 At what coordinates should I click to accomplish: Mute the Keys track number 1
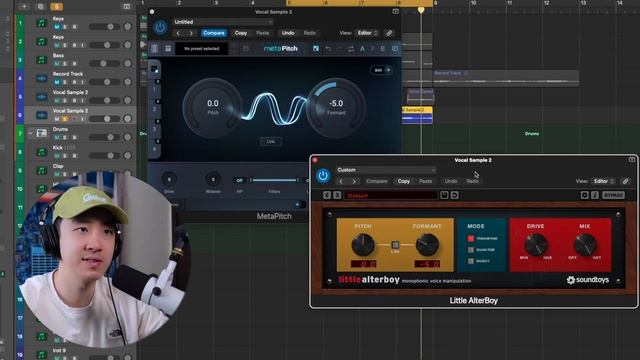click(x=57, y=27)
